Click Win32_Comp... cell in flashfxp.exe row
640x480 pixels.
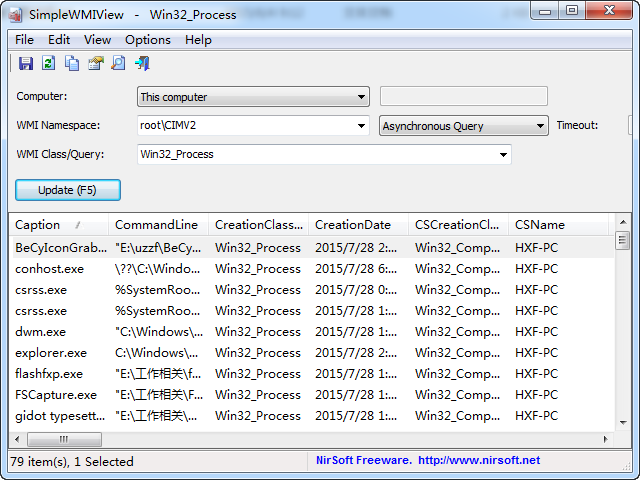pos(458,374)
